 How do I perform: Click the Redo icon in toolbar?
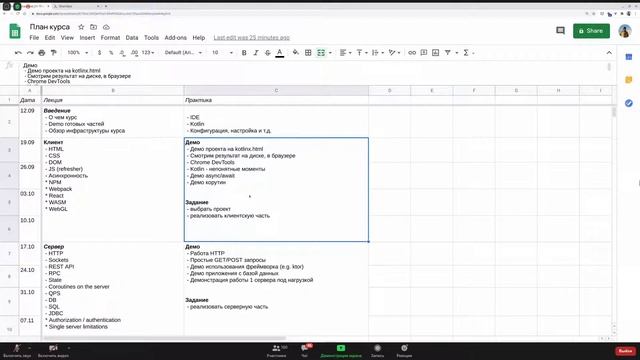[x=30, y=53]
